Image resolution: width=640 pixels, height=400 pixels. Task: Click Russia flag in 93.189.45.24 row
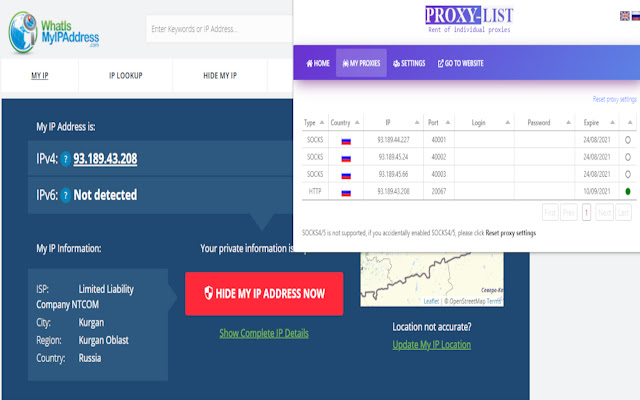[346, 158]
